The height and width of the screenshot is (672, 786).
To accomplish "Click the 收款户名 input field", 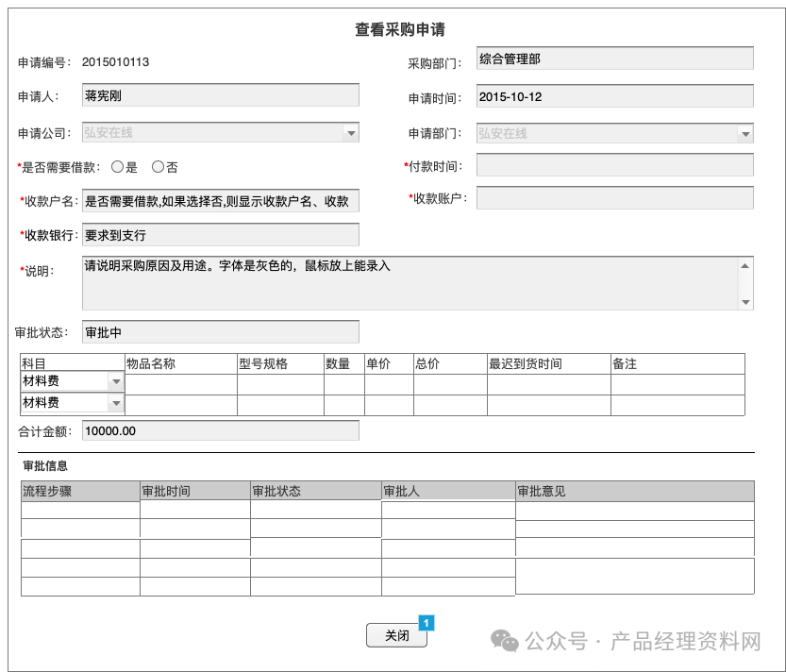I will [x=221, y=201].
